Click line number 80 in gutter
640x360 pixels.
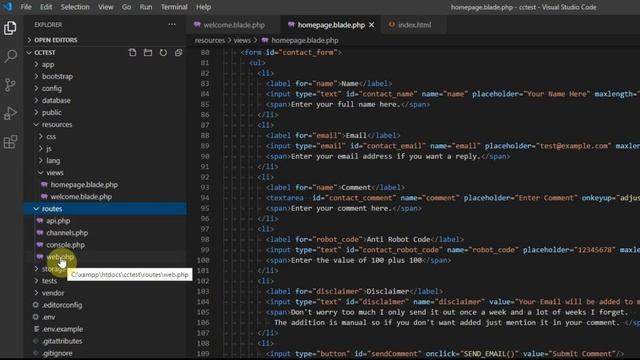coord(205,52)
